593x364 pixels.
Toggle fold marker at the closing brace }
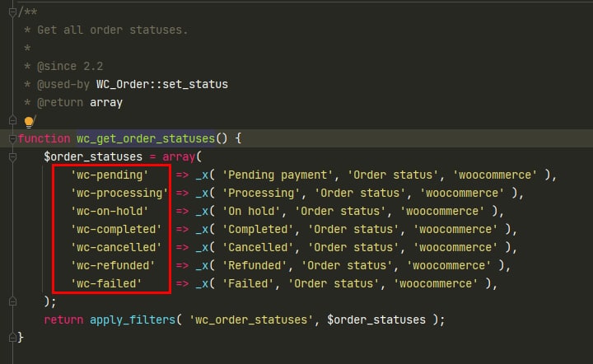click(12, 337)
